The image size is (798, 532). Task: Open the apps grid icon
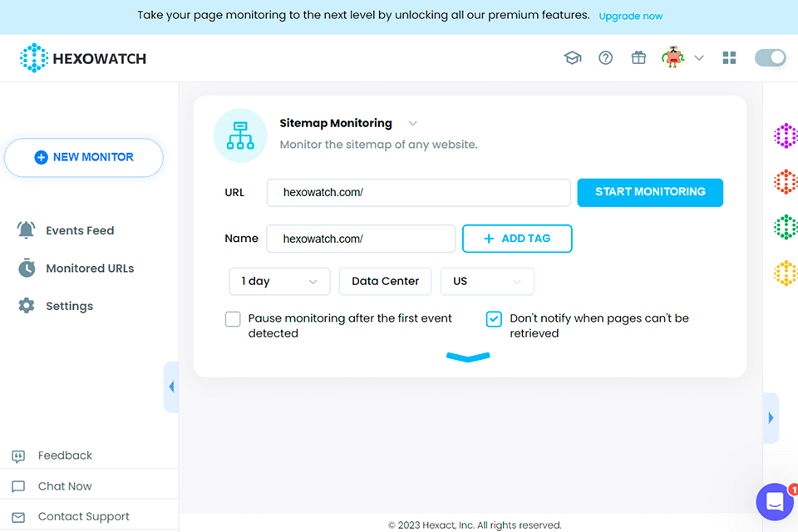pos(729,58)
